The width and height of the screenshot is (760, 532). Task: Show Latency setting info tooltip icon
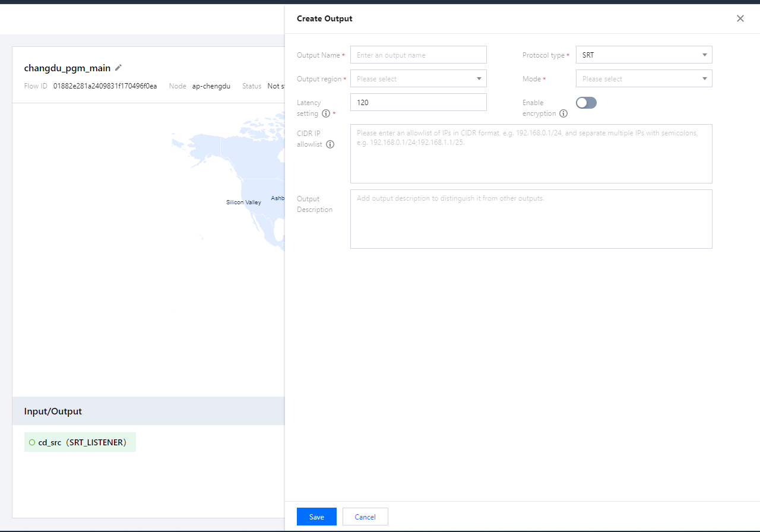326,113
